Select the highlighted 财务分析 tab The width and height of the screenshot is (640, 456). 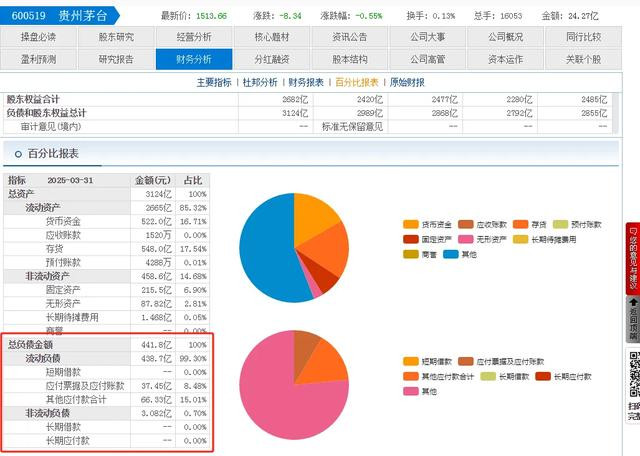194,59
